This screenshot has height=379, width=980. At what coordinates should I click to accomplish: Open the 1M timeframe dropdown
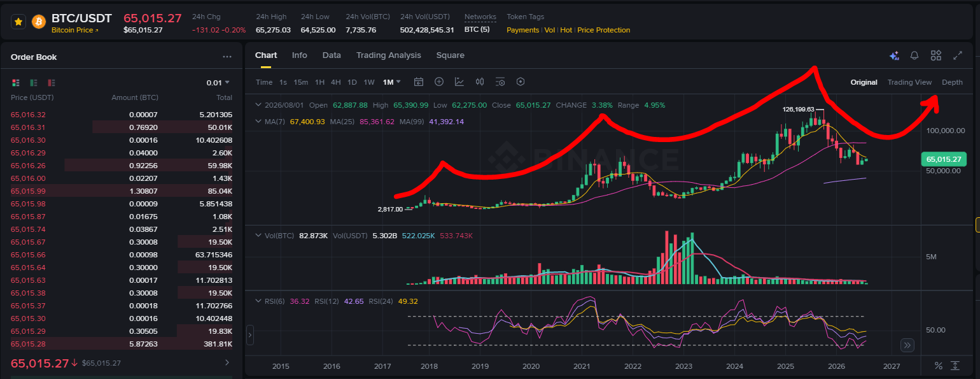pyautogui.click(x=391, y=82)
